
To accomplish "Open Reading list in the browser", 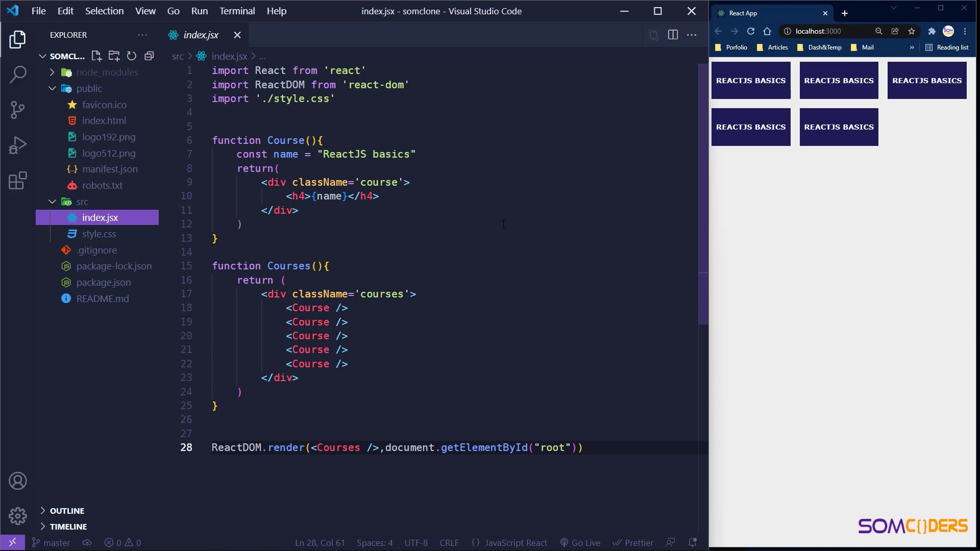I will pos(947,47).
